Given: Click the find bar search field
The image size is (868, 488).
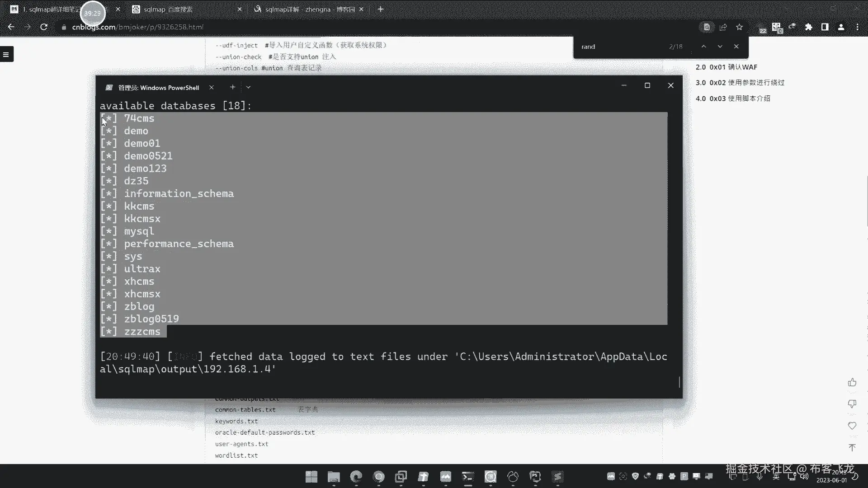Looking at the screenshot, I should (x=619, y=47).
